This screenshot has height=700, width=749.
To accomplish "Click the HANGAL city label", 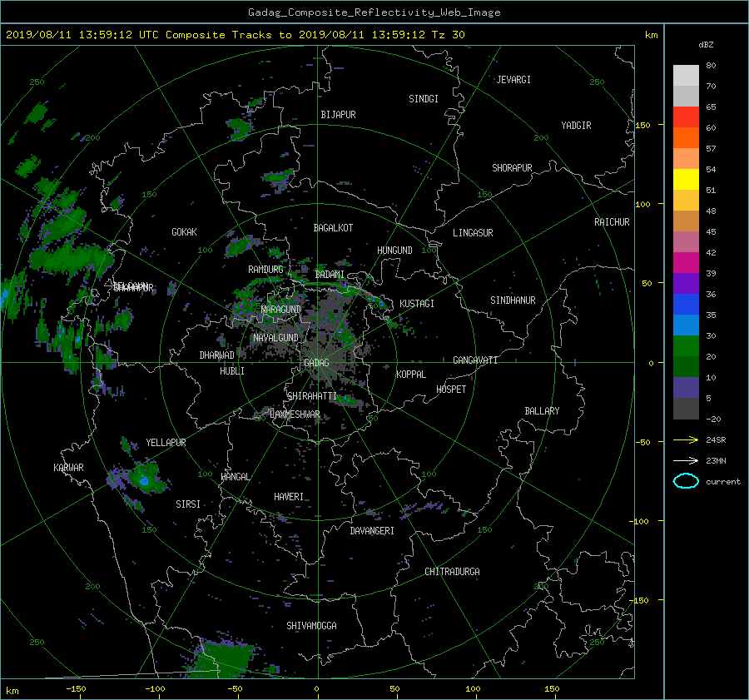I will [235, 477].
